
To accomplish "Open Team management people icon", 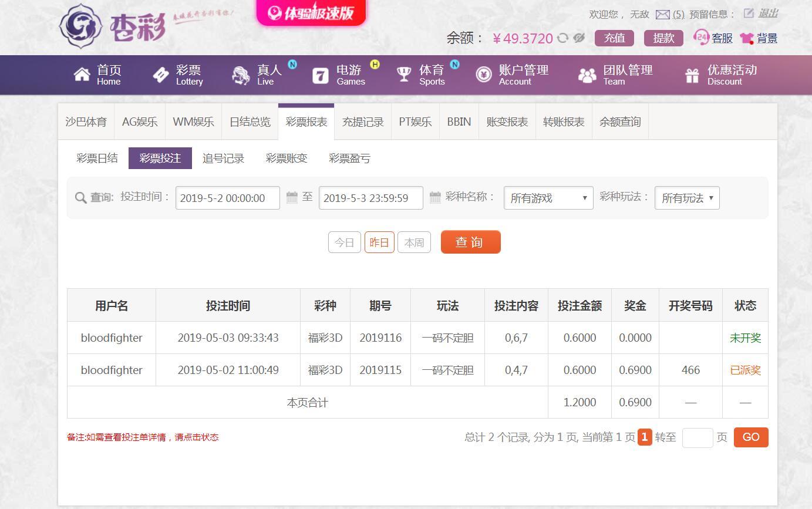I will click(x=587, y=75).
